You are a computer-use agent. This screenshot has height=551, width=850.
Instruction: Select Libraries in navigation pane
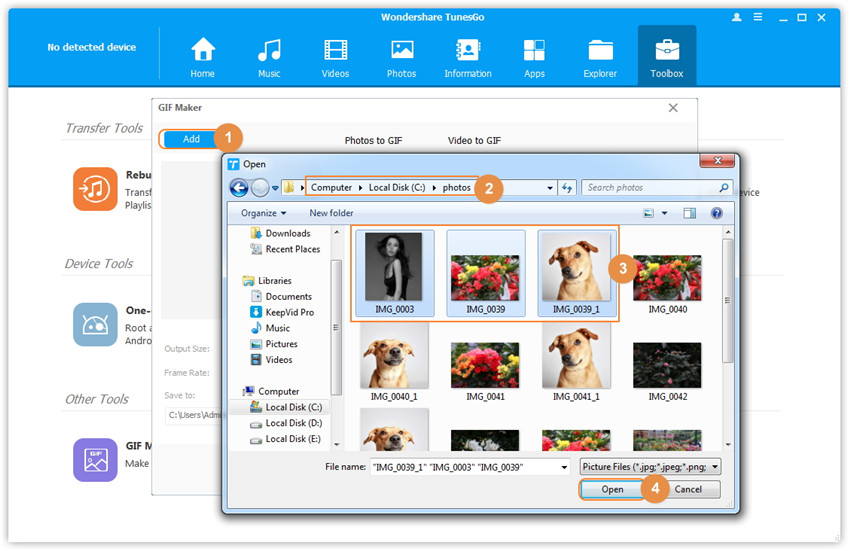[x=268, y=280]
